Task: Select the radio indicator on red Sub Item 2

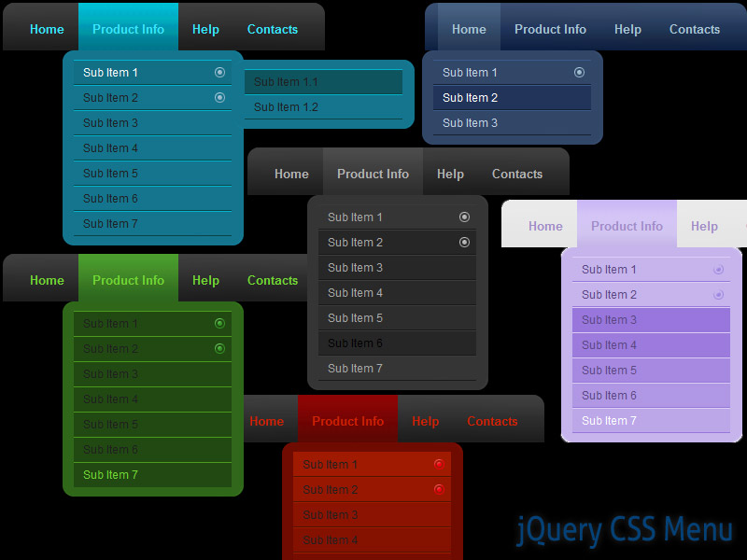Action: (x=439, y=489)
